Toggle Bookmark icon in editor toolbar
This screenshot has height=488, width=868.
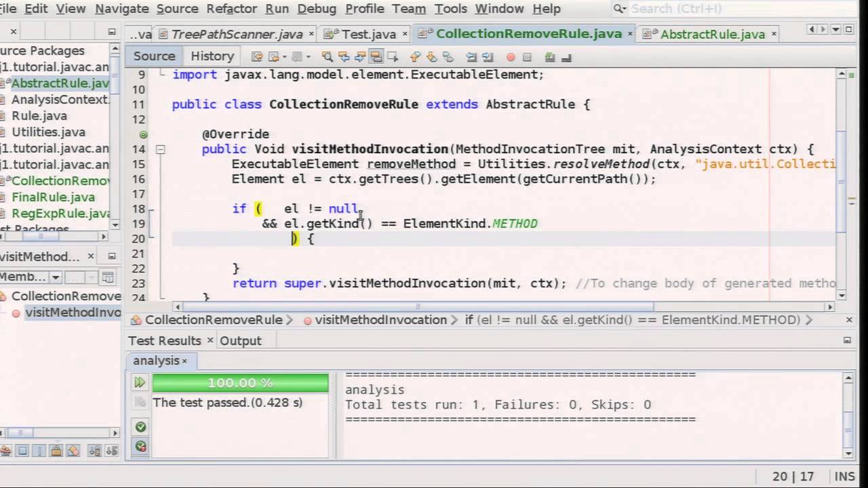point(448,57)
